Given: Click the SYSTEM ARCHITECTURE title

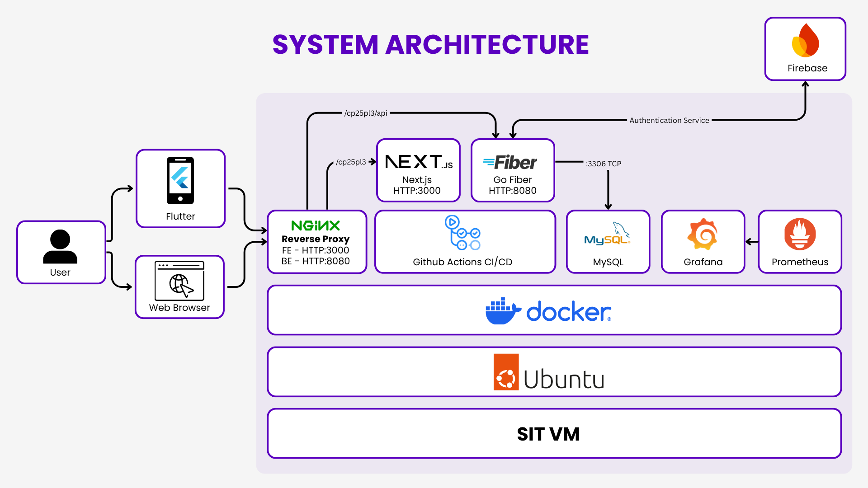Looking at the screenshot, I should coord(430,44).
